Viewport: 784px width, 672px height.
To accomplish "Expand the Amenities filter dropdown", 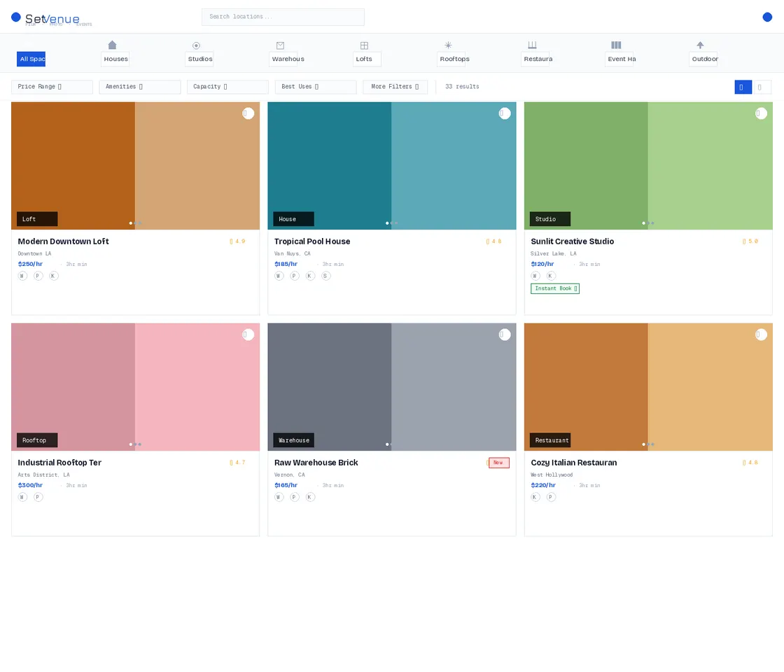I will [139, 87].
